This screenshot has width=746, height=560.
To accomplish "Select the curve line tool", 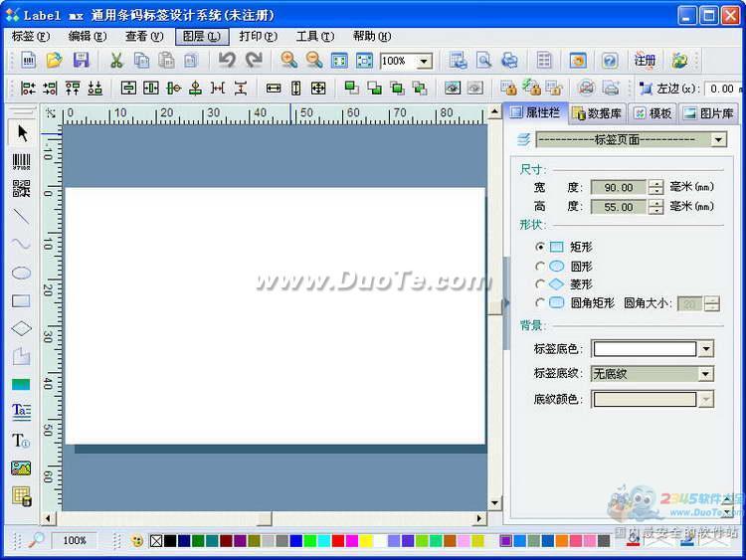I will coord(22,244).
